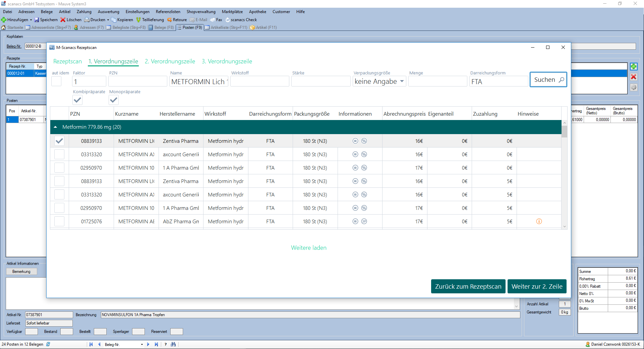Viewport: 644px width, 349px height.
Task: Click the scanacs Check toolbar icon
Action: [x=228, y=20]
